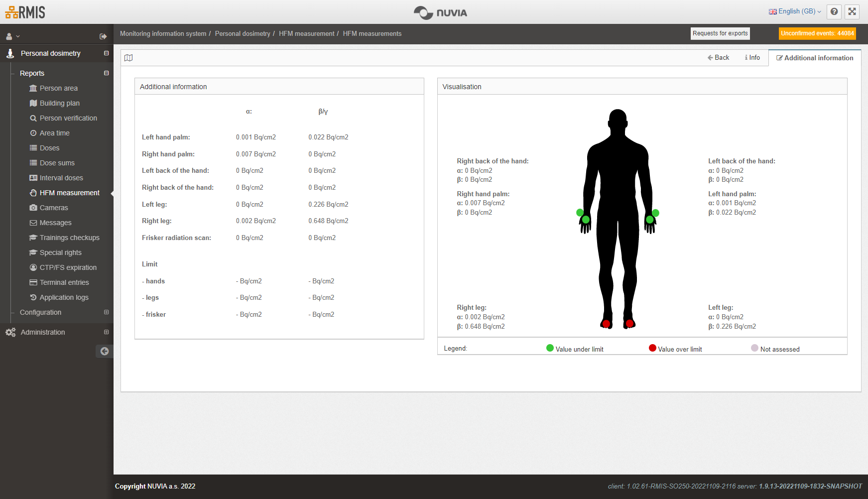The width and height of the screenshot is (868, 499).
Task: Click the logout icon at sidebar top
Action: (103, 36)
